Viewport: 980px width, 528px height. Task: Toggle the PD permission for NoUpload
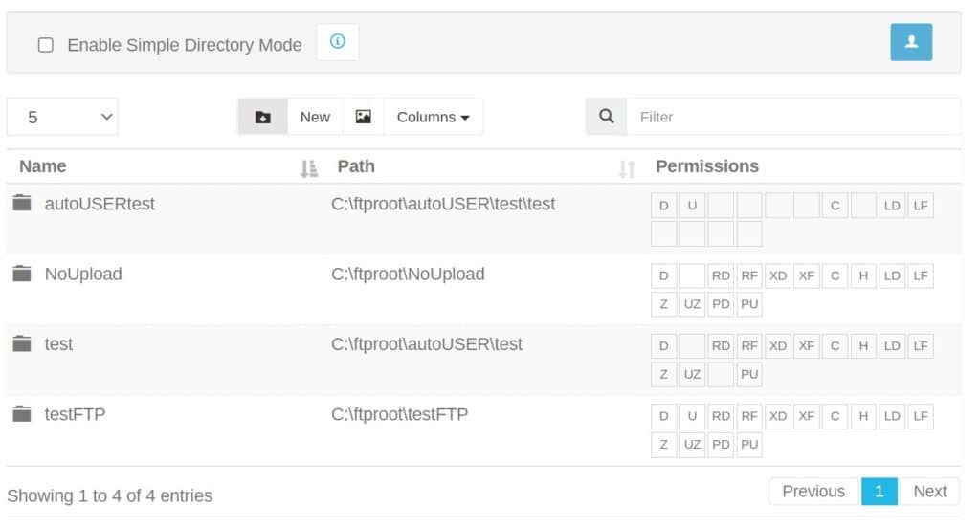coord(721,304)
